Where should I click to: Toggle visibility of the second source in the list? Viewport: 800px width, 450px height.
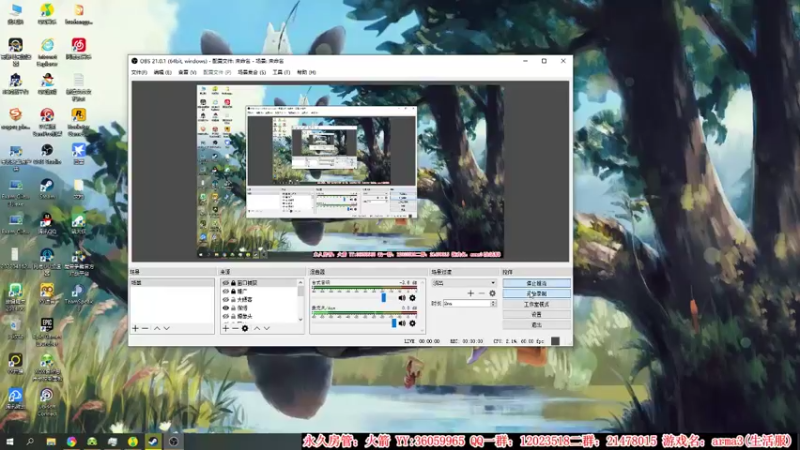(x=226, y=291)
